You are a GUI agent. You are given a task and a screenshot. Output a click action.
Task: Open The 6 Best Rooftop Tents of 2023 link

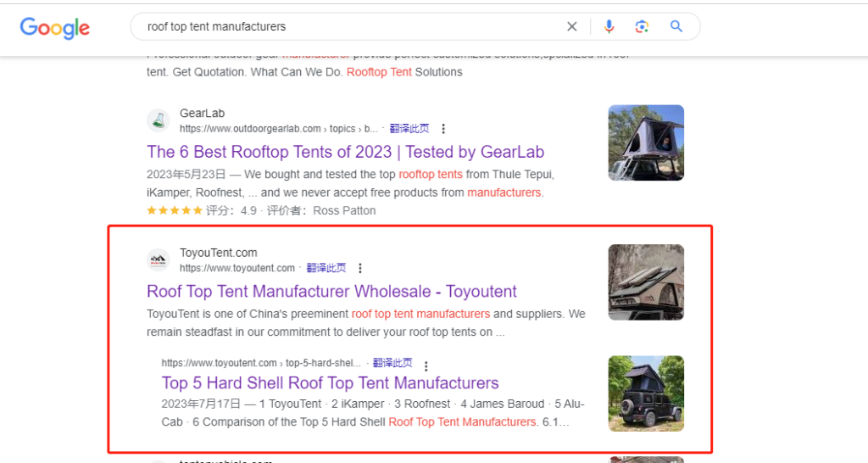pyautogui.click(x=346, y=152)
